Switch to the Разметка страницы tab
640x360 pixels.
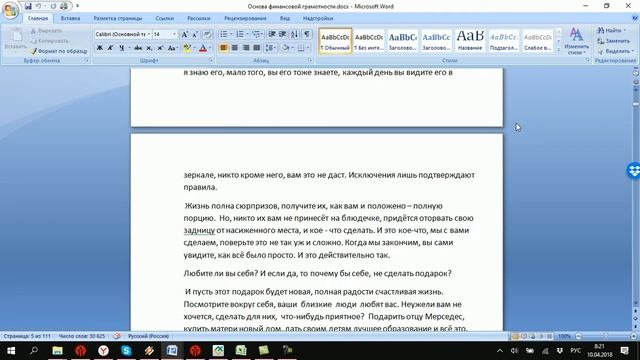click(x=118, y=18)
